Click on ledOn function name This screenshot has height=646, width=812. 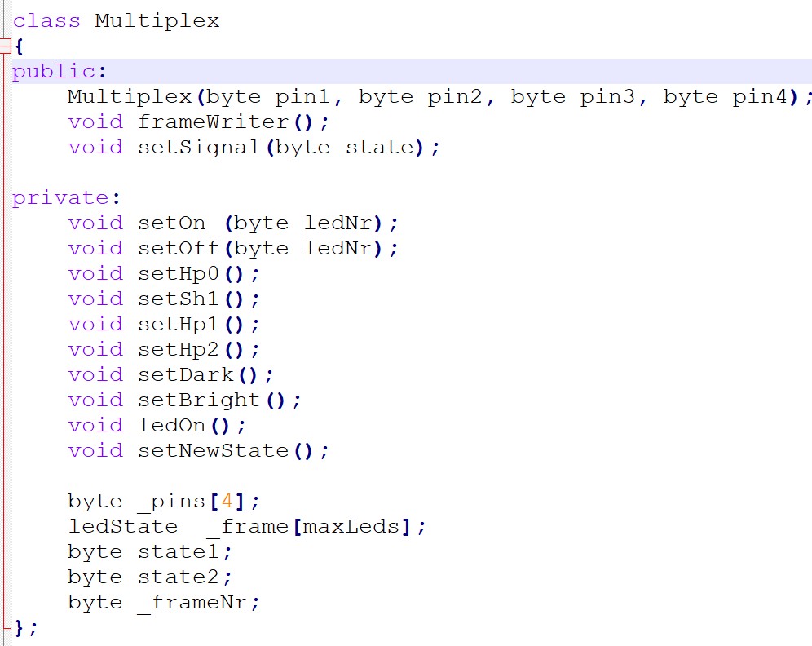pyautogui.click(x=171, y=425)
